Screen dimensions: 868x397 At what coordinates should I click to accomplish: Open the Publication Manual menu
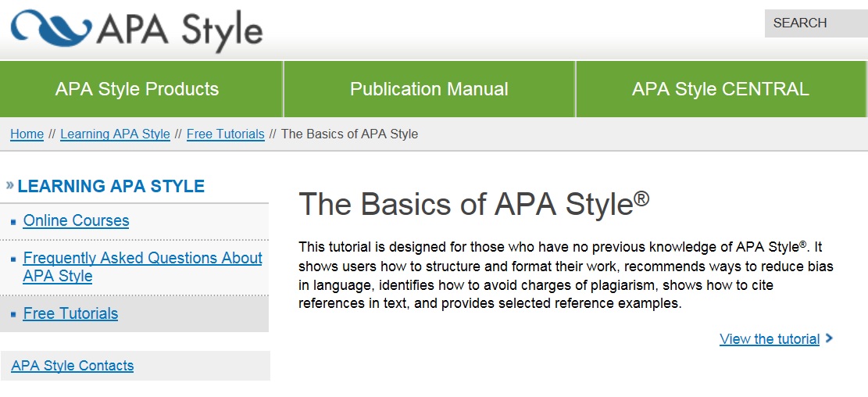[430, 89]
